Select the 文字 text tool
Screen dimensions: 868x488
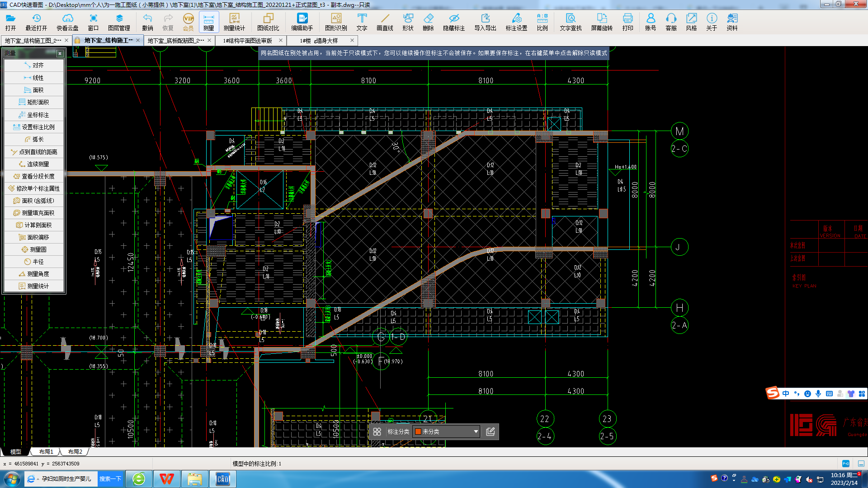click(362, 22)
